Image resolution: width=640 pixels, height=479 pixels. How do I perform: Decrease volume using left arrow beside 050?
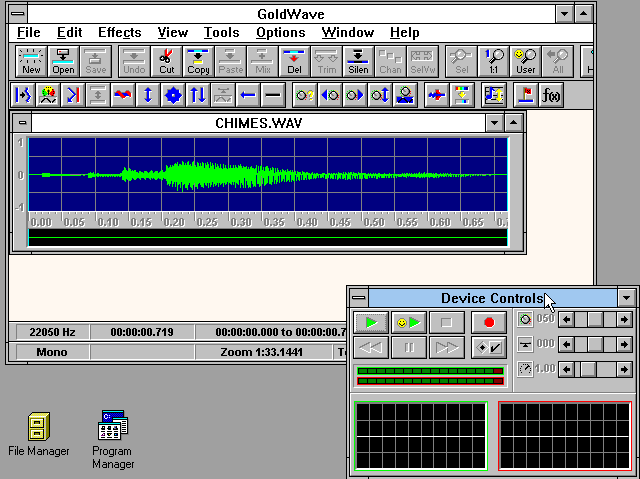tap(566, 319)
